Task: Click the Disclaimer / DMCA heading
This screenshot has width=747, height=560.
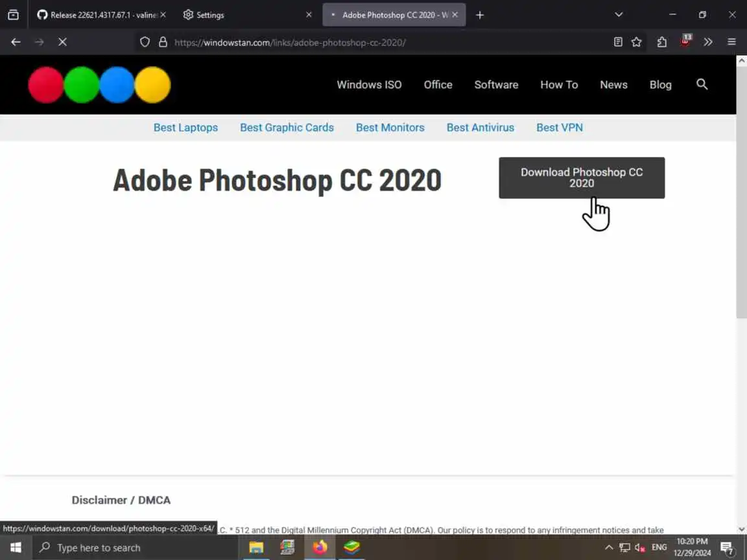Action: tap(121, 500)
